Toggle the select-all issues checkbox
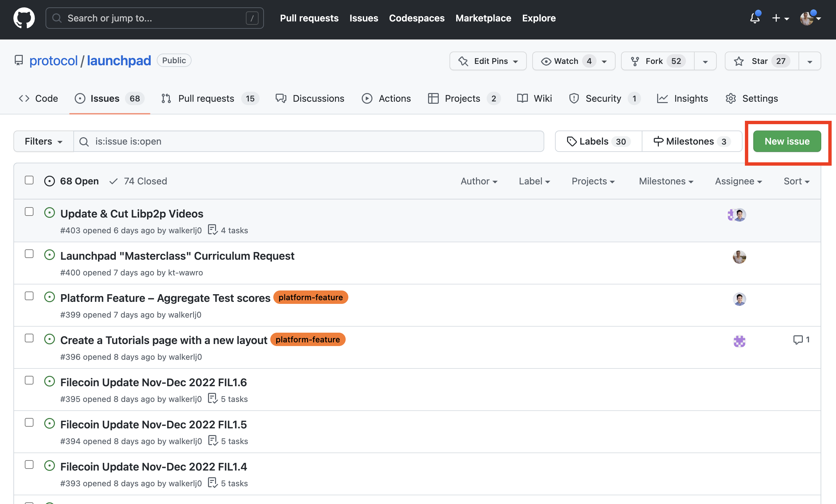The image size is (836, 504). click(x=29, y=180)
